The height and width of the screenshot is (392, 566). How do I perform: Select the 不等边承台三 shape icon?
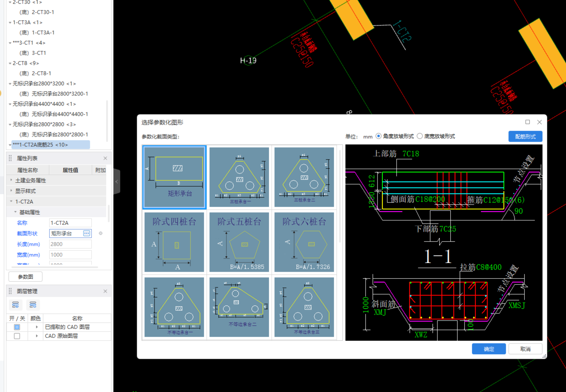pos(304,307)
